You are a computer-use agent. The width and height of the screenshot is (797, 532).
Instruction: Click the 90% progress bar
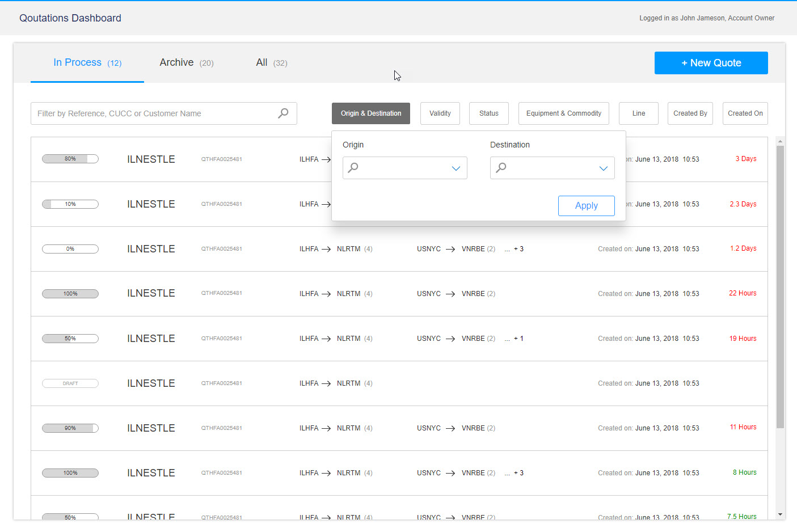click(70, 428)
